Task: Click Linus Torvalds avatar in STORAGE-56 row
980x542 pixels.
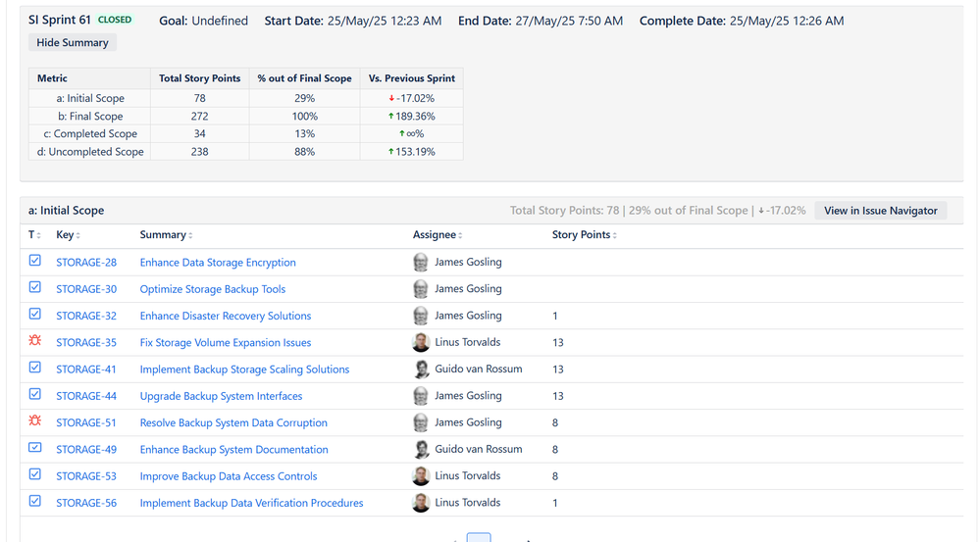Action: click(421, 503)
